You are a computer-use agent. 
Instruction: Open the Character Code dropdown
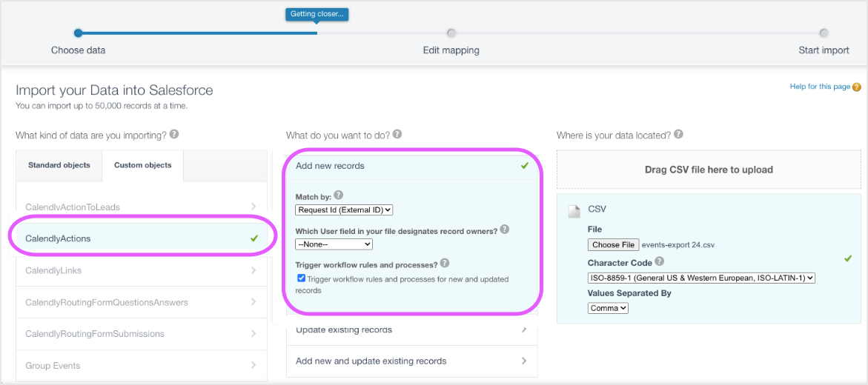[701, 278]
